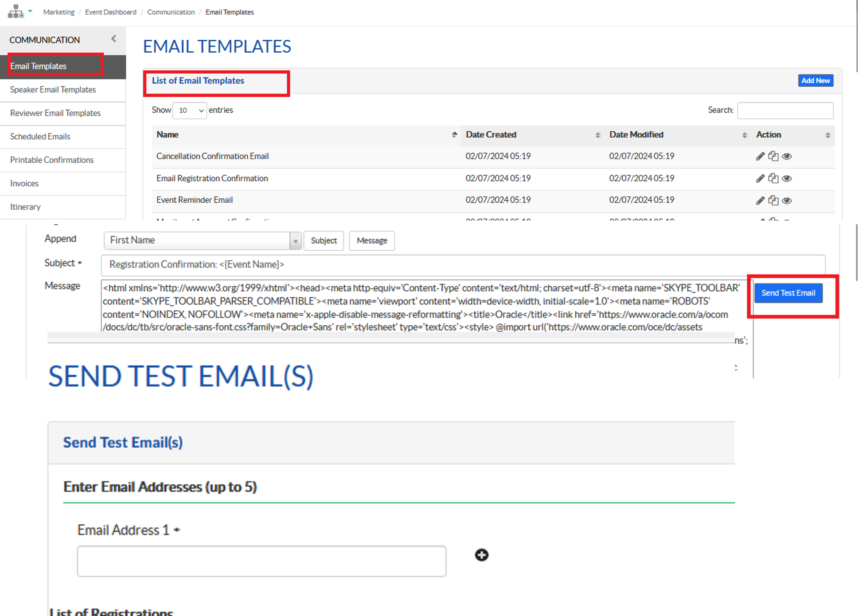
Task: Copy the Cancellation Confirmation Email template
Action: [773, 157]
